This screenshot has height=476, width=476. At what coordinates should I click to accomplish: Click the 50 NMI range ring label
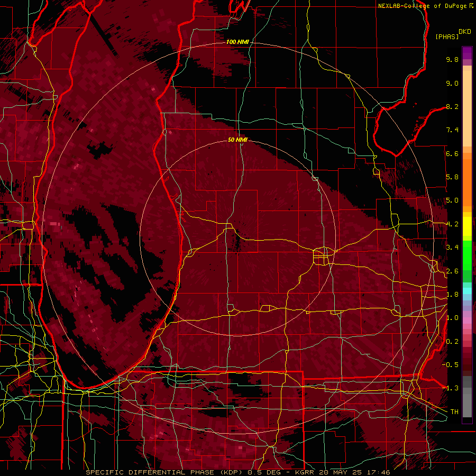coord(237,140)
